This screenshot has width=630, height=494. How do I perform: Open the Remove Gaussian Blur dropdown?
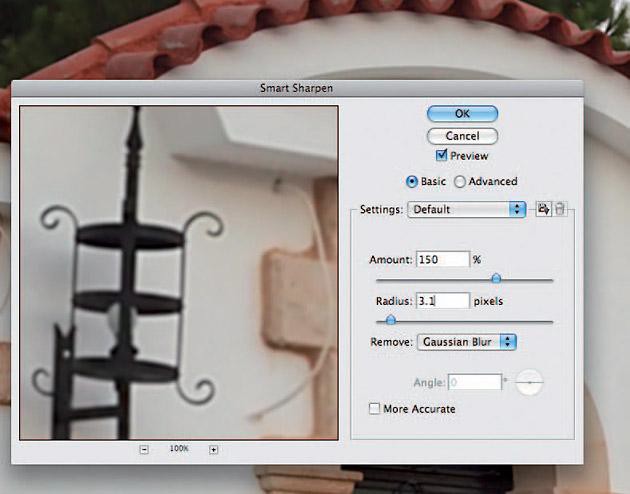(466, 342)
